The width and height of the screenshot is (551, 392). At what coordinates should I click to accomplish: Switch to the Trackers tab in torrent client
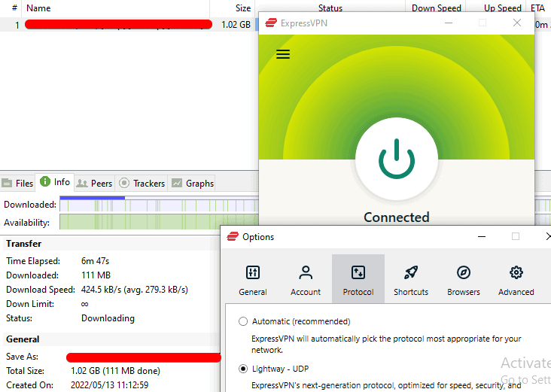tap(142, 183)
